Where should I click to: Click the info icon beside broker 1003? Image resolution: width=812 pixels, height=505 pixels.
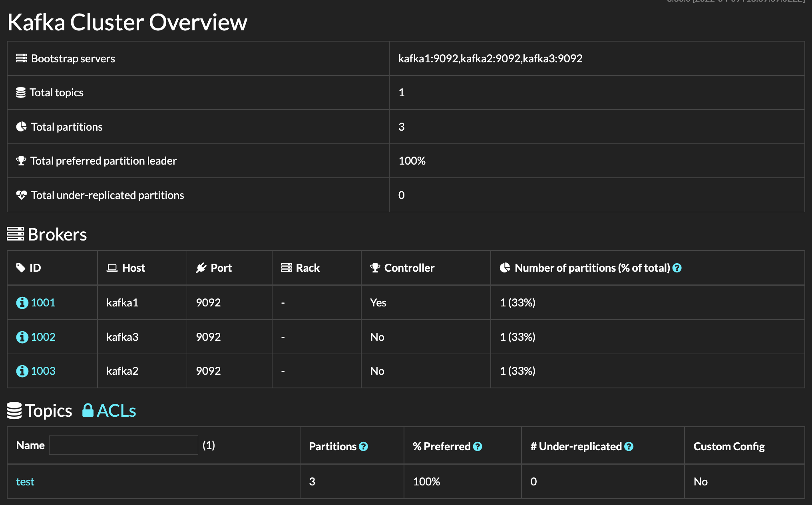pyautogui.click(x=22, y=371)
